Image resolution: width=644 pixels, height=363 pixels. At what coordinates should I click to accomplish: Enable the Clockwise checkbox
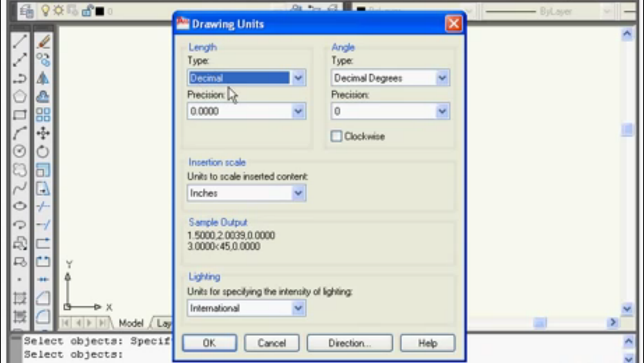pos(336,136)
